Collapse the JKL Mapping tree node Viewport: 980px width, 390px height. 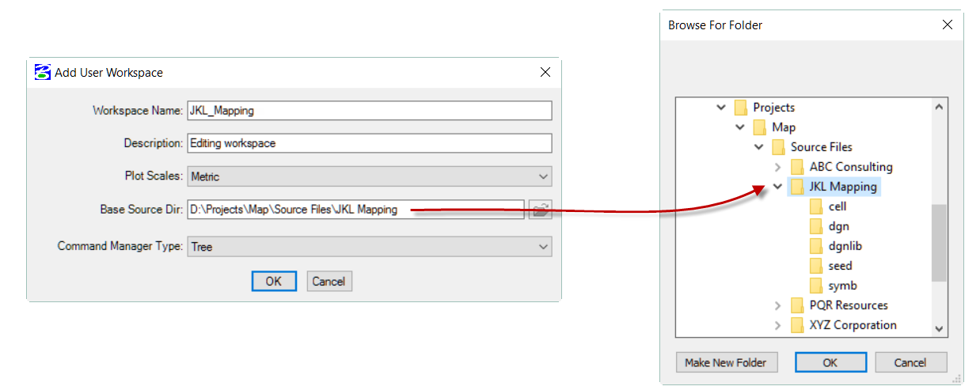click(x=777, y=187)
